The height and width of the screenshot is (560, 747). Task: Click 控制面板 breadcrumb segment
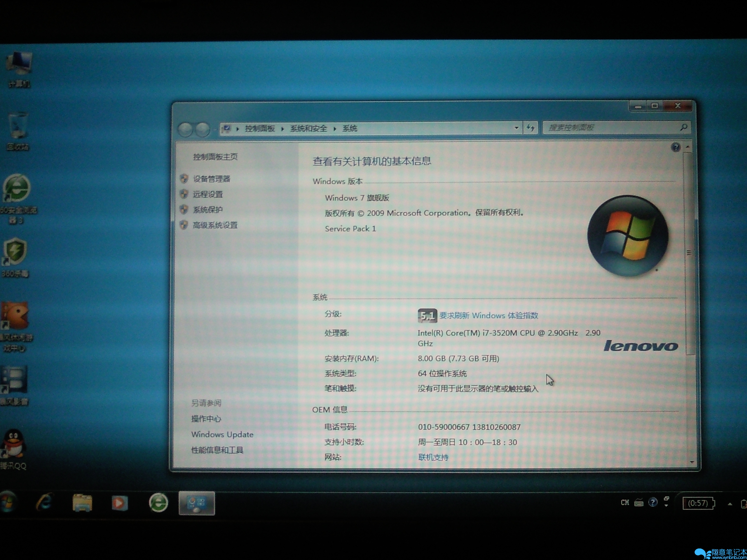260,128
